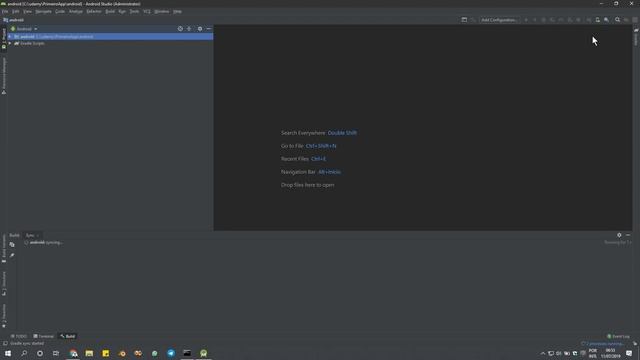The height and width of the screenshot is (360, 640).
Task: Click the pin tab icon in build panel
Action: click(x=12, y=255)
